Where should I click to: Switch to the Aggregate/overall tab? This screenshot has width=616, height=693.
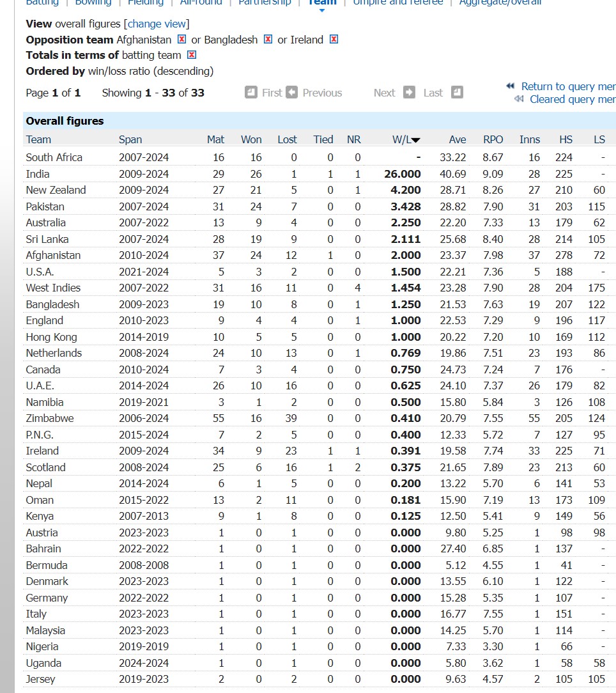pos(500,2)
